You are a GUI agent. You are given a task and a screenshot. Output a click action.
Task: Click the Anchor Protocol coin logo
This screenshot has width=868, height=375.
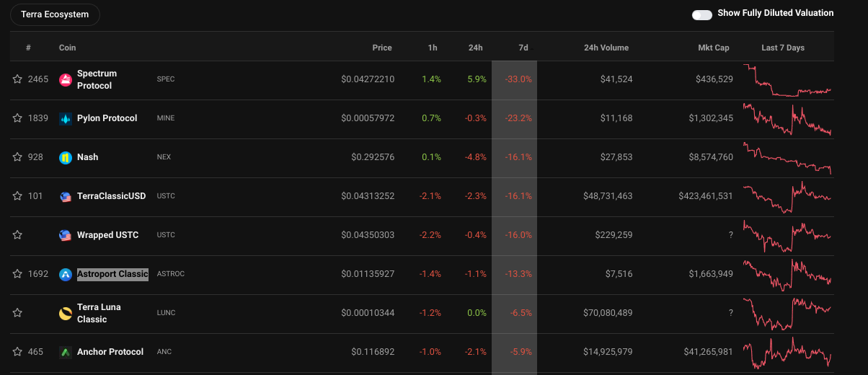66,352
